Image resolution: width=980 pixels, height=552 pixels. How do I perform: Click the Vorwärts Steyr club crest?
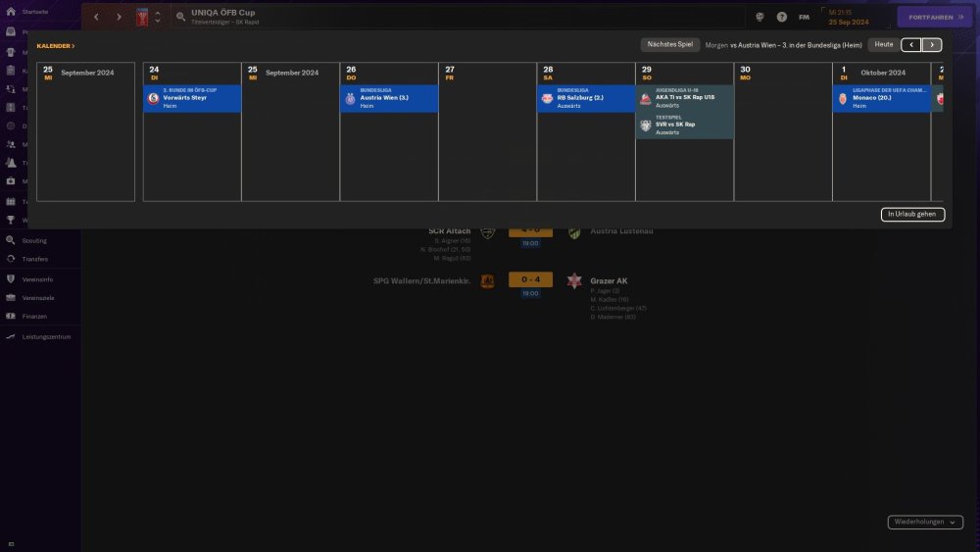click(x=154, y=99)
